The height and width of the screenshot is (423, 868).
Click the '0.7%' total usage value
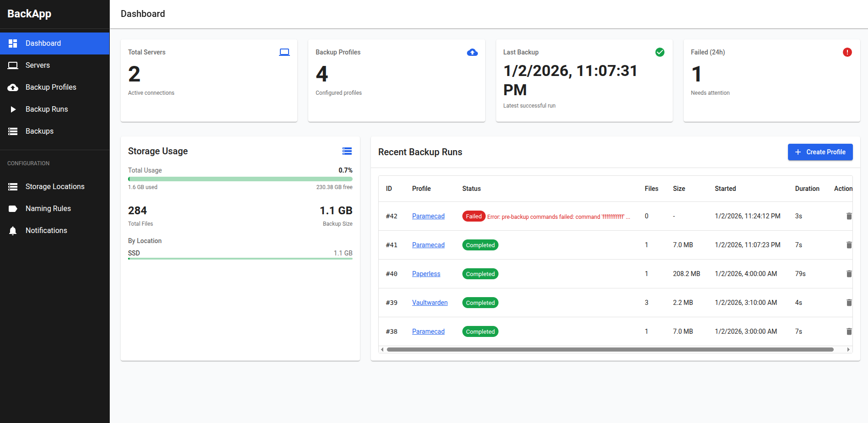pos(345,170)
